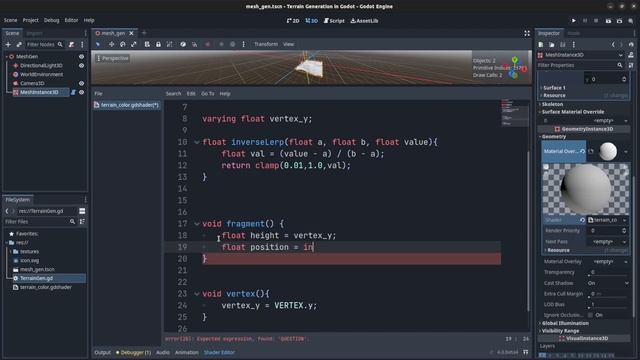This screenshot has width=640, height=360.
Task: Click FileSystem split mode toggle icon
Action: click(x=82, y=211)
